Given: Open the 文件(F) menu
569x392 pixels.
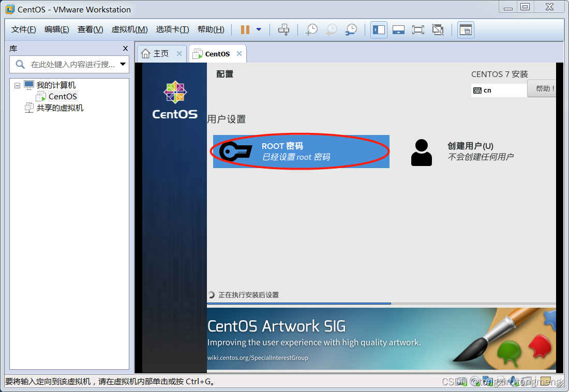Looking at the screenshot, I should coord(24,29).
